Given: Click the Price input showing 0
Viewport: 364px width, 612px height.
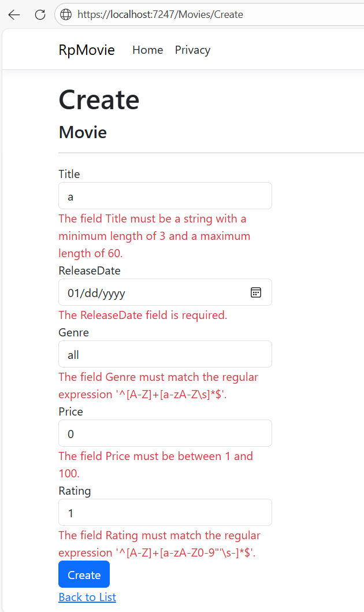Looking at the screenshot, I should [x=165, y=433].
